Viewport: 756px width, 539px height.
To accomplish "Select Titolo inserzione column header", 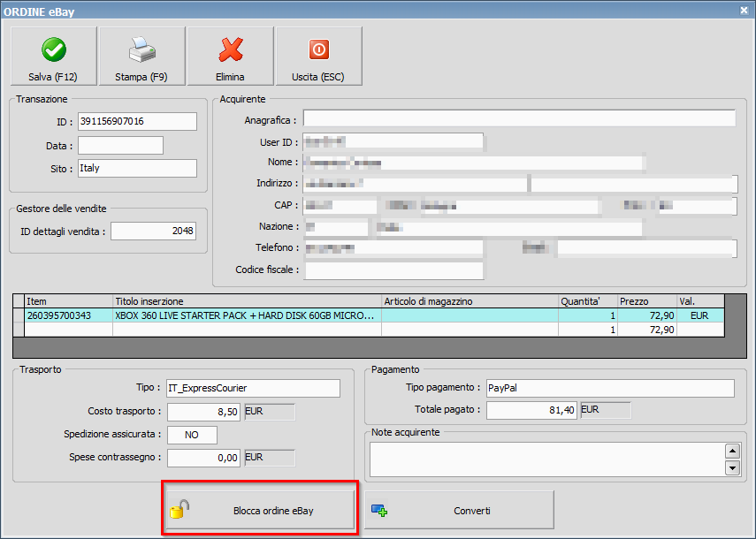I will click(x=247, y=301).
